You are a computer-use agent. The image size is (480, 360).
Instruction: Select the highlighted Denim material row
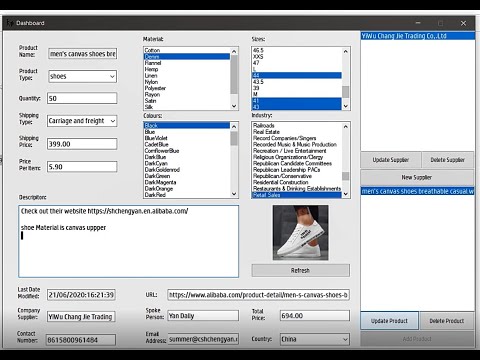pyautogui.click(x=187, y=57)
